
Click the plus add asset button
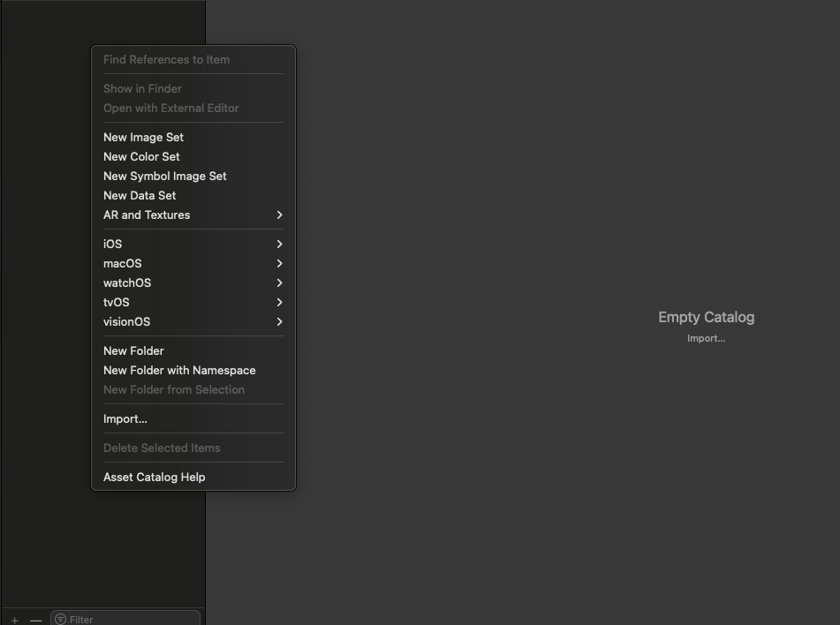pos(14,621)
